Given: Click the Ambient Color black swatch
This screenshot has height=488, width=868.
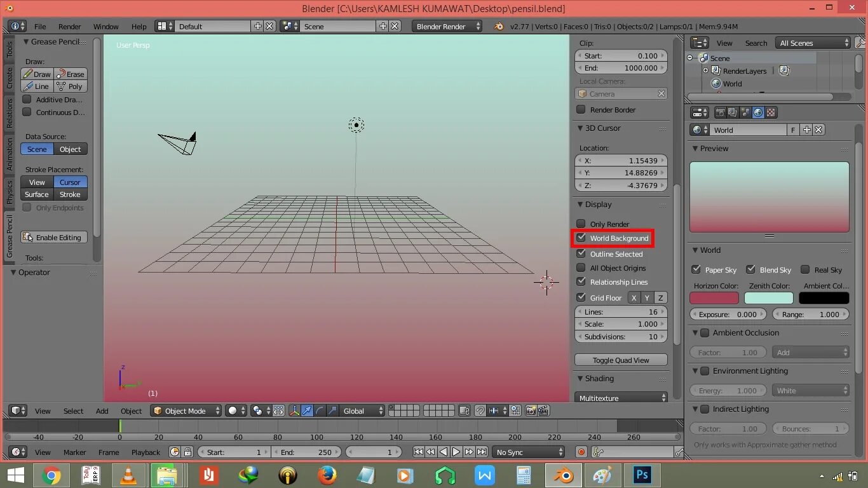Looking at the screenshot, I should [824, 297].
